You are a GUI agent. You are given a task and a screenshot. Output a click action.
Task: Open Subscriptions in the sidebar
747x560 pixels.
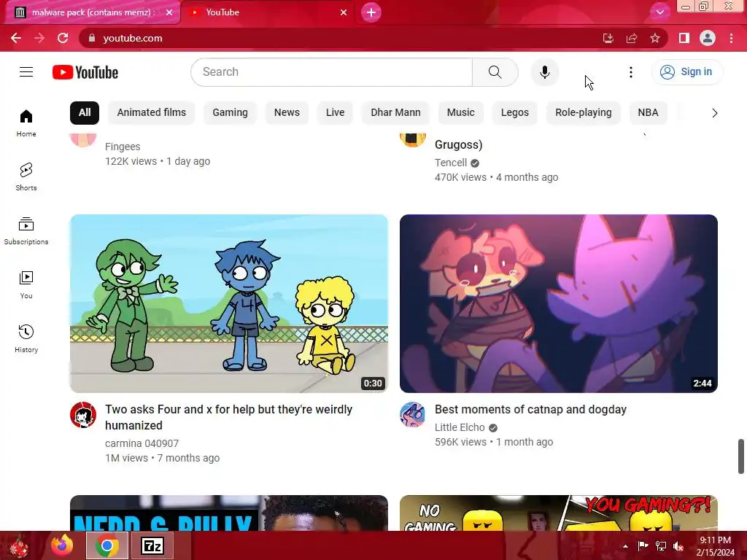point(26,231)
